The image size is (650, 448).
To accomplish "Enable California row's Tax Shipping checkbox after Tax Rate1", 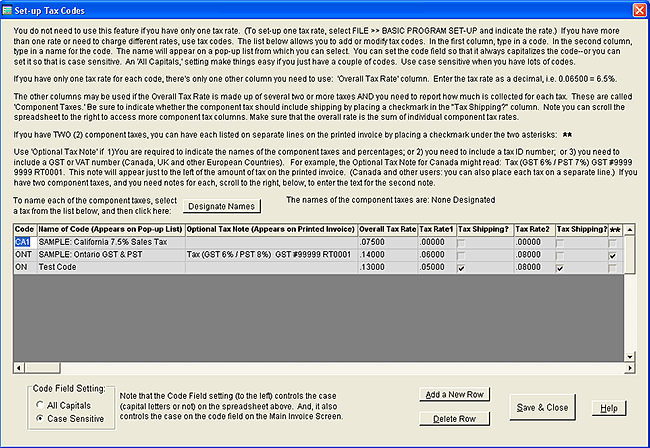I will point(459,243).
